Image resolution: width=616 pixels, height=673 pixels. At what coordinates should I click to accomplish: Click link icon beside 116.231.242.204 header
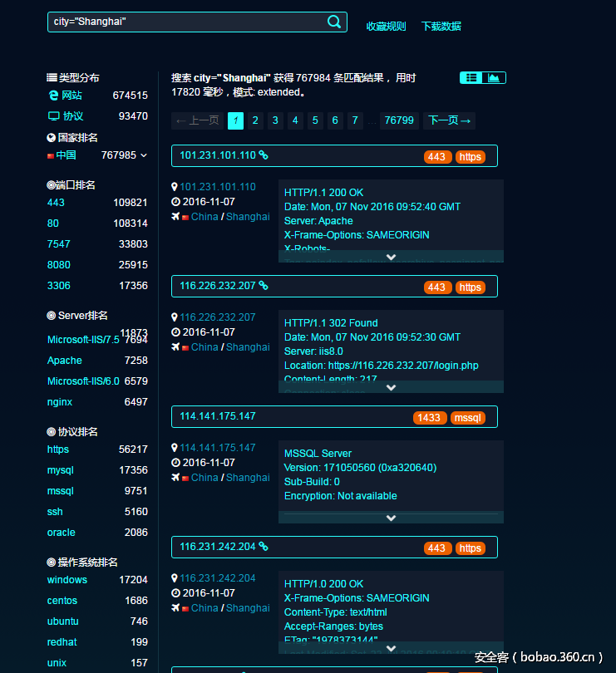click(264, 547)
